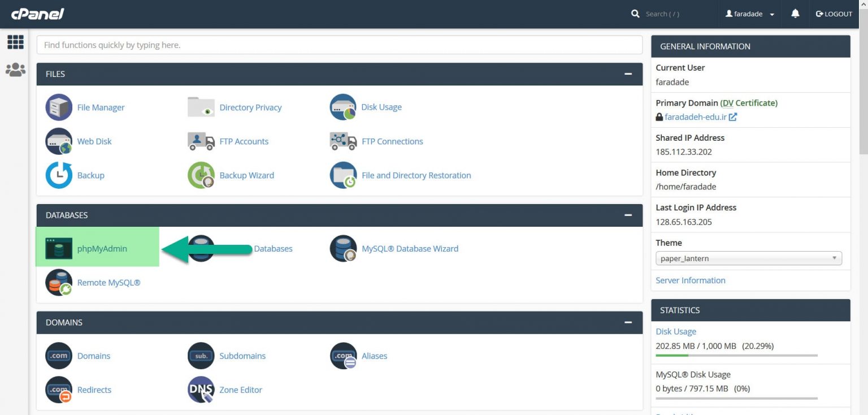The width and height of the screenshot is (868, 415).
Task: Launch the Backup Wizard icon
Action: click(x=201, y=175)
